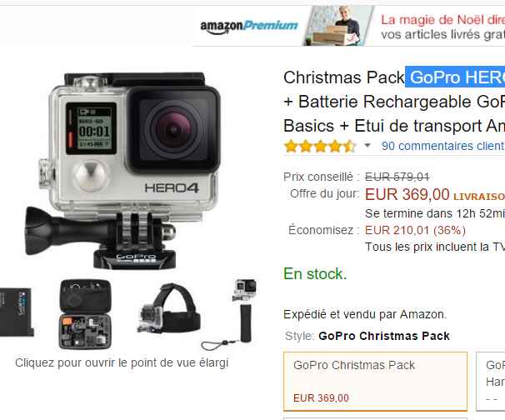
Task: Expand the ratings dropdown arrow next to stars
Action: click(367, 146)
